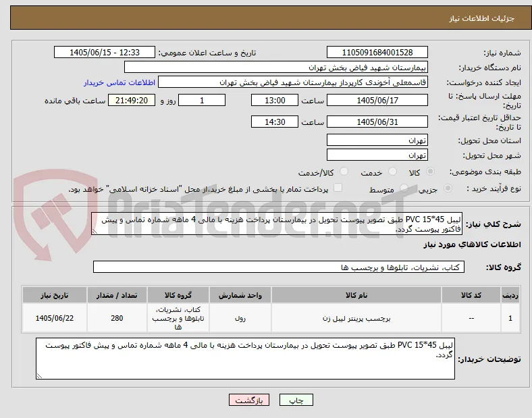Click the response deadline date 1405/06/17

point(377,101)
